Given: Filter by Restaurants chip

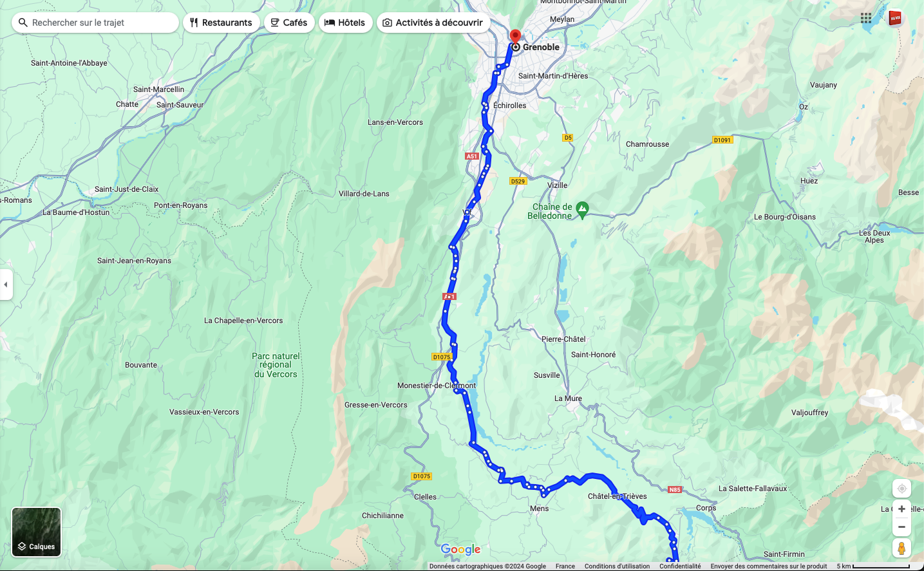Looking at the screenshot, I should 222,23.
